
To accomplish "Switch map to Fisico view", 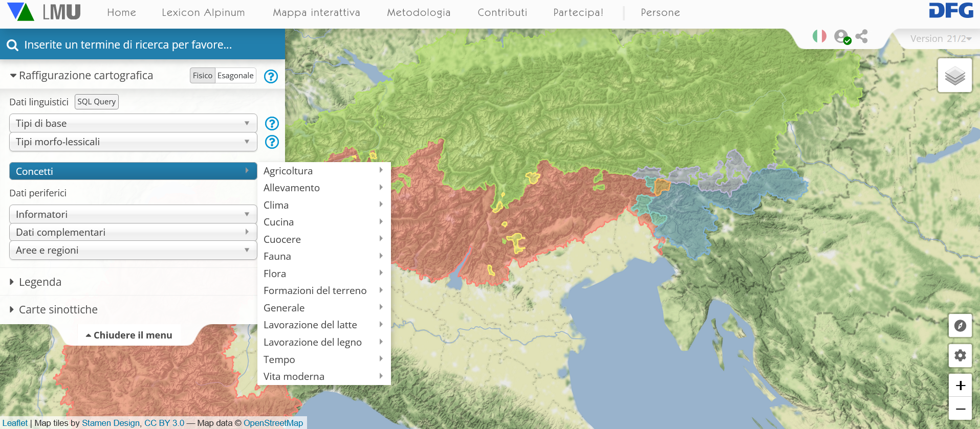I will pyautogui.click(x=203, y=76).
